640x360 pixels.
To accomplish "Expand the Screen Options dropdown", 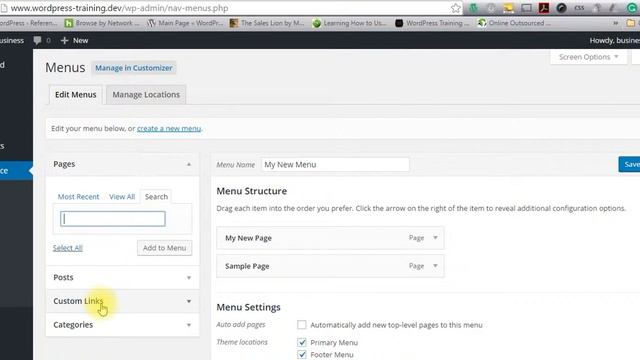I will (x=588, y=57).
